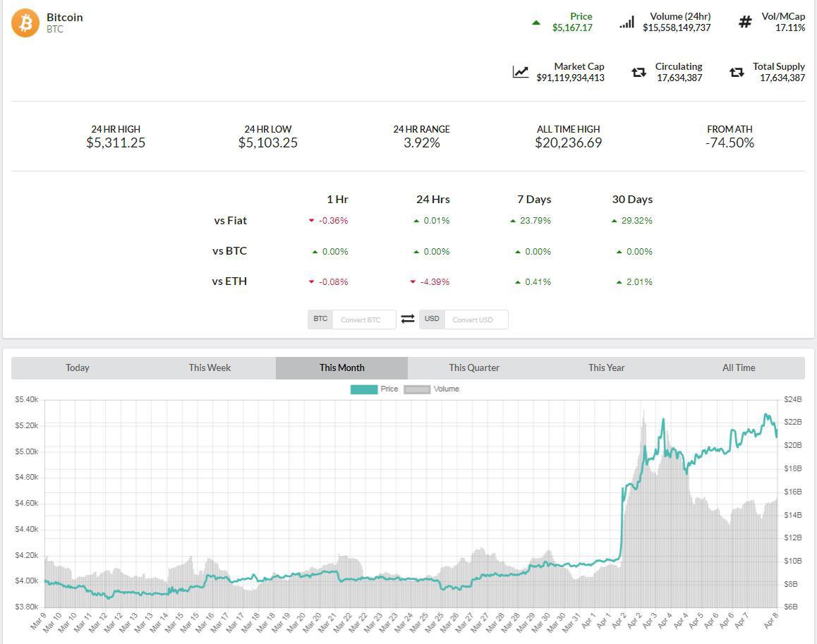Click the 1 Hr column header
817x644 pixels.
click(338, 199)
